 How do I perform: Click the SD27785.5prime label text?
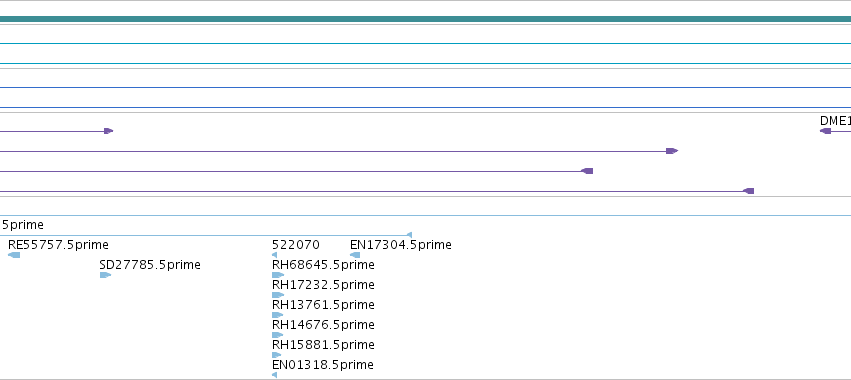tap(150, 265)
